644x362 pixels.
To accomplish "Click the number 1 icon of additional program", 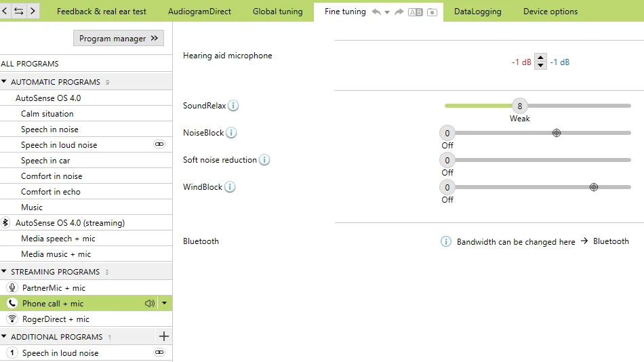I will [12, 353].
